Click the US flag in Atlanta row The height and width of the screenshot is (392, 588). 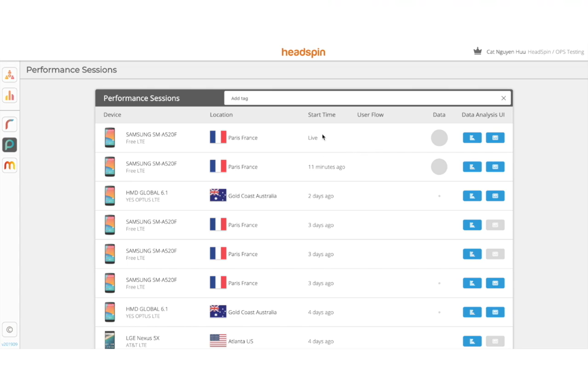(x=218, y=340)
